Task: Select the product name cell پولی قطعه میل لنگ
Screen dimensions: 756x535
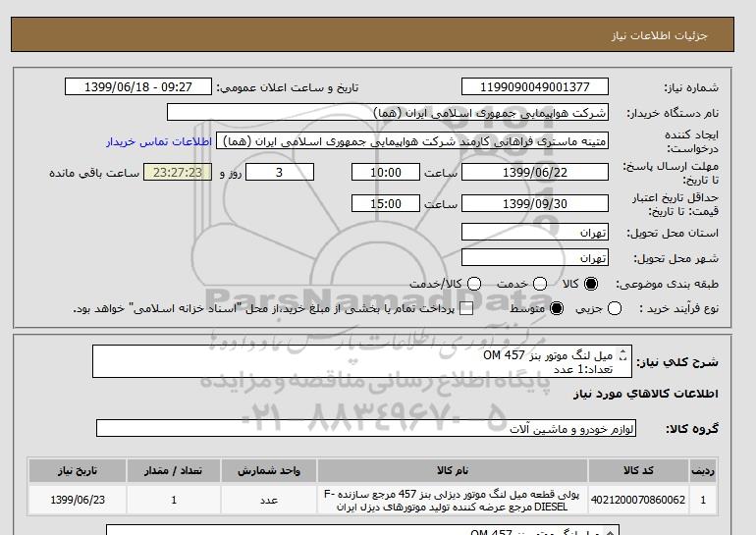Action: [x=453, y=500]
